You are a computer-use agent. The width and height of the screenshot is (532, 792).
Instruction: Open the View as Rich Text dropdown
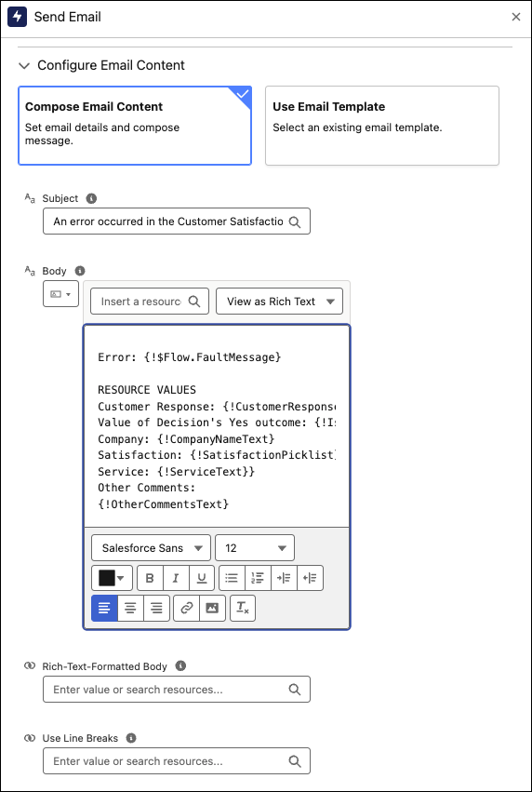click(x=280, y=302)
